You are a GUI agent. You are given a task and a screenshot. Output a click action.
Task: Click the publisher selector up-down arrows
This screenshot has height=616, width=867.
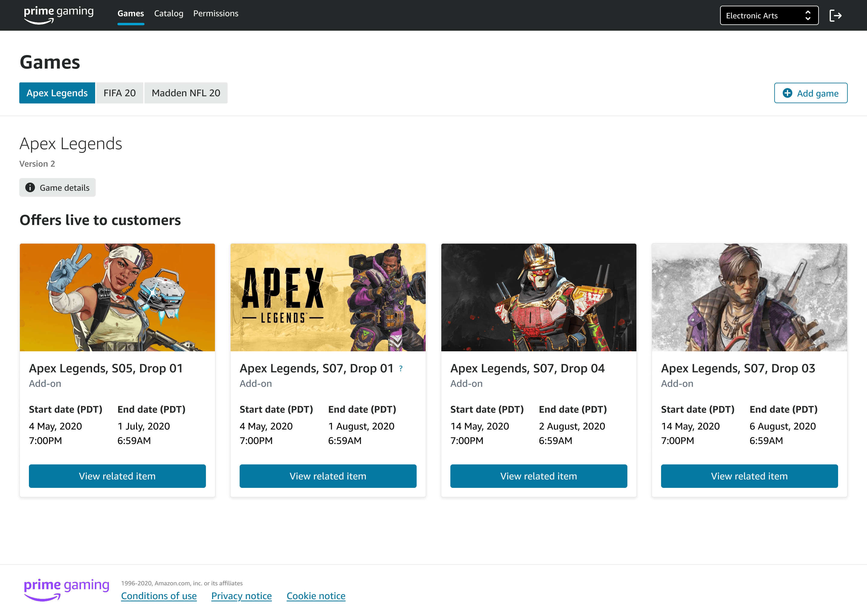pos(808,16)
